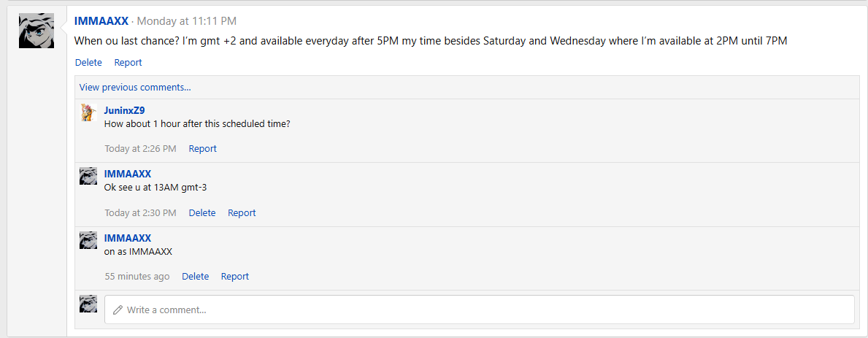The image size is (868, 338).
Task: Focus the 'Write a comment...' field
Action: tap(482, 310)
